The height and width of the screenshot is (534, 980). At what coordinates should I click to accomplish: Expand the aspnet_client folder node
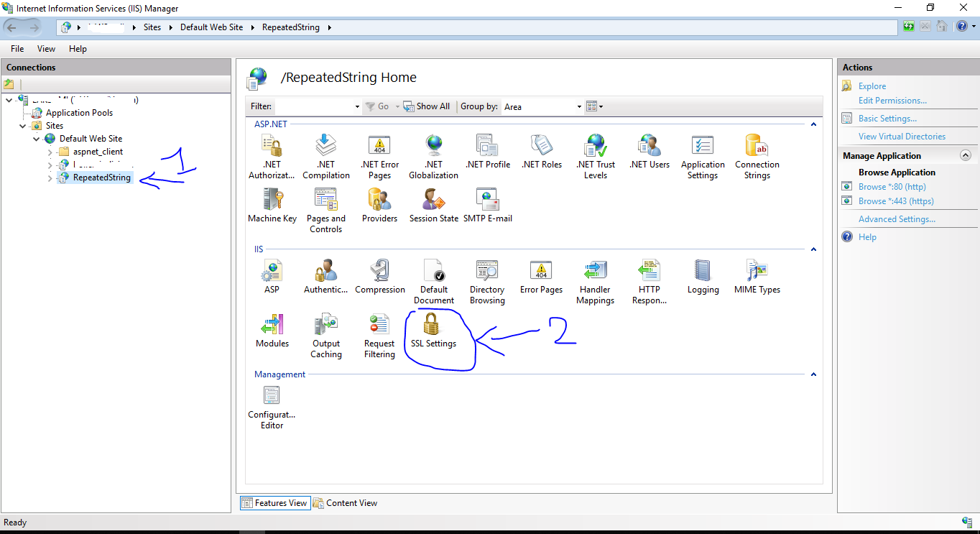50,152
